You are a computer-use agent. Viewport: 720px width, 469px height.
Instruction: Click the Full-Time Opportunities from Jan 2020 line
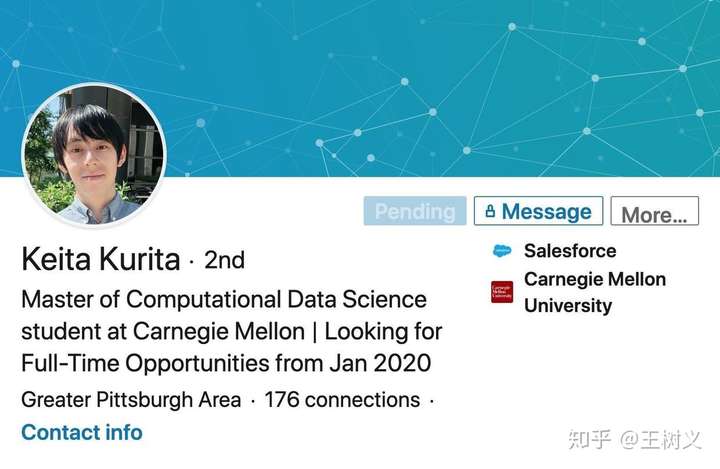pyautogui.click(x=226, y=363)
